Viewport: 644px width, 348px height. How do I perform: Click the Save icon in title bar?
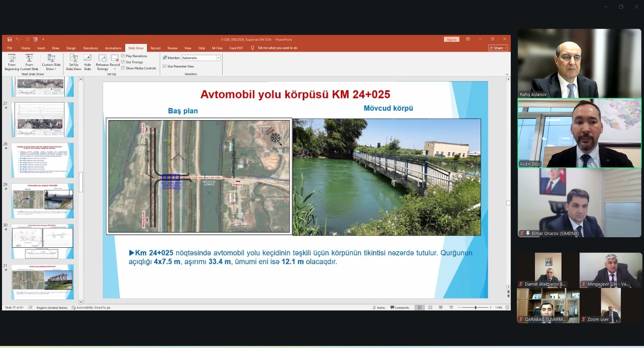(10, 39)
